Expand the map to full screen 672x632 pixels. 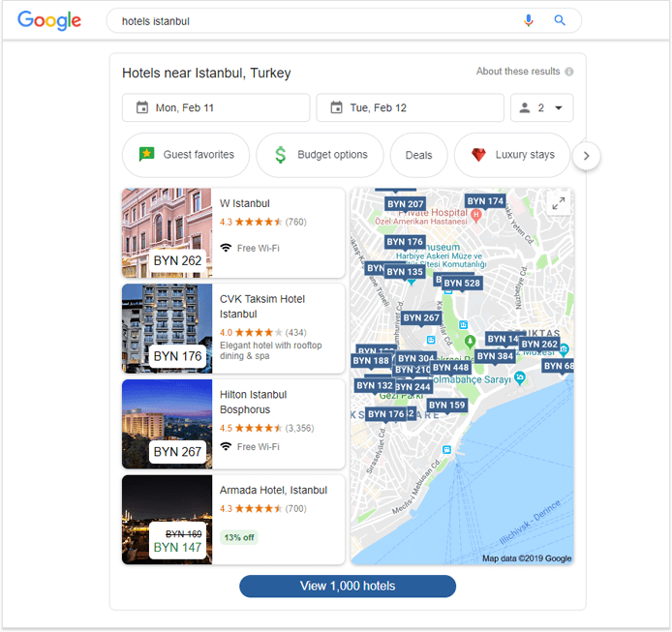[x=559, y=203]
